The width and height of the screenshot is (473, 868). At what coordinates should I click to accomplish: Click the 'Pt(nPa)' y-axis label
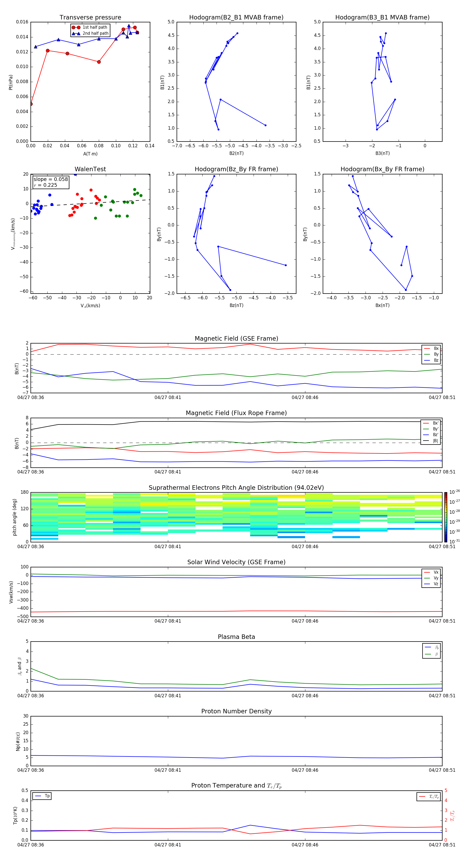point(11,82)
